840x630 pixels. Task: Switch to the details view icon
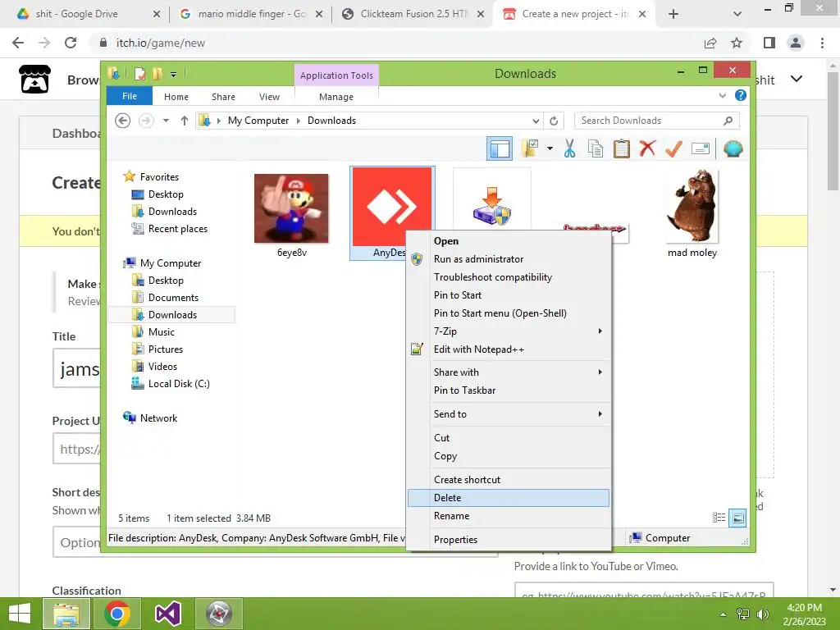(x=719, y=518)
